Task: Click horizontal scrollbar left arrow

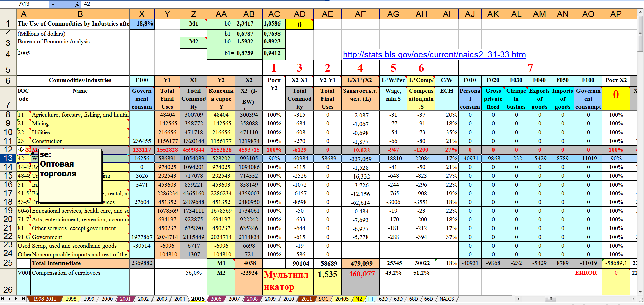Action: (518, 299)
